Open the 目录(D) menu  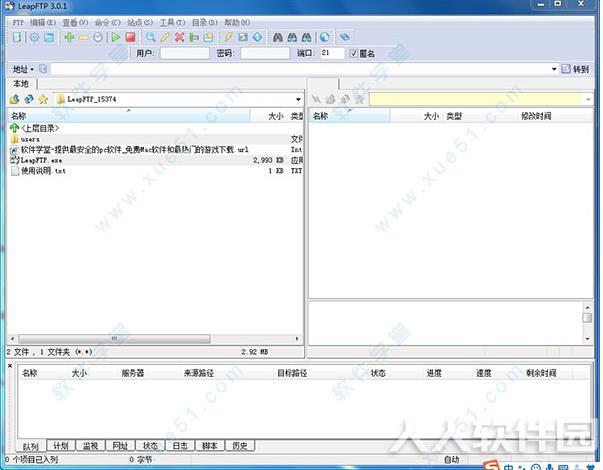pos(205,22)
